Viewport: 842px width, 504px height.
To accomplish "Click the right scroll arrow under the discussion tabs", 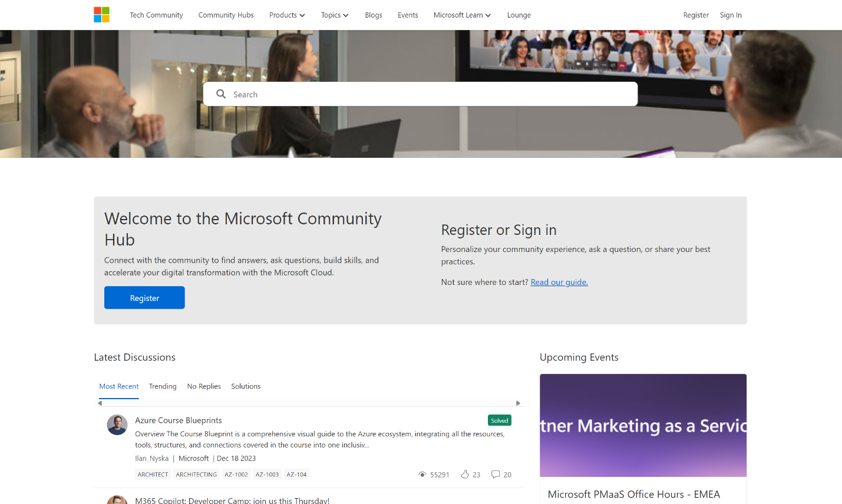I will pyautogui.click(x=518, y=403).
